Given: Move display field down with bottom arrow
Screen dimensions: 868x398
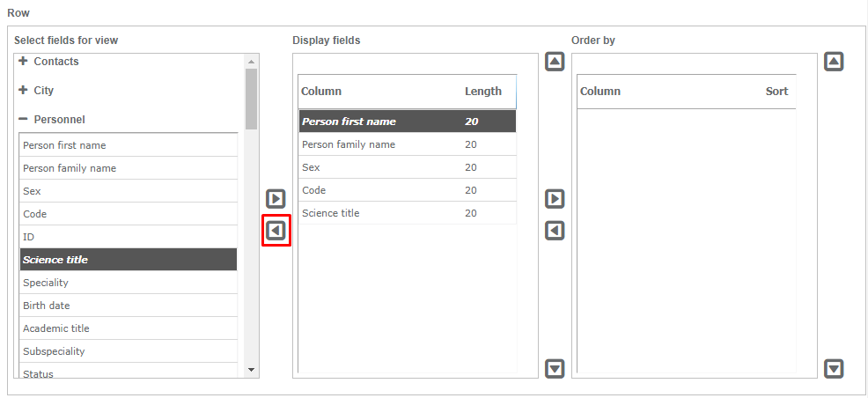Looking at the screenshot, I should pos(555,368).
